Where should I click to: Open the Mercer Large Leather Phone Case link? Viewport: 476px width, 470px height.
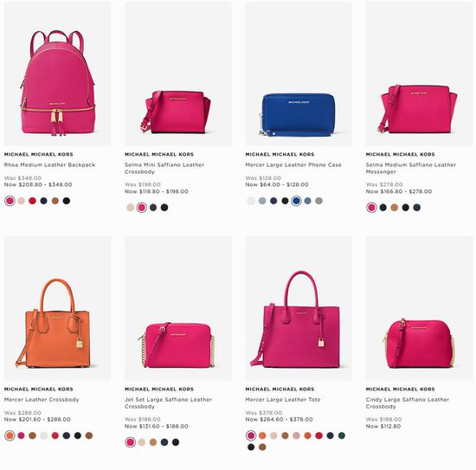coord(293,164)
